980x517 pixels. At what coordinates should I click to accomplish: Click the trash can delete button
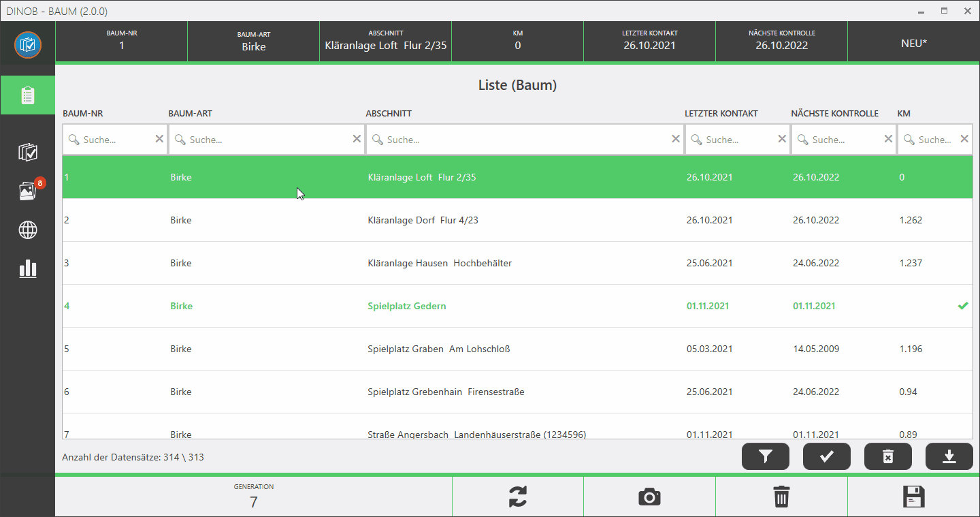[x=781, y=497]
